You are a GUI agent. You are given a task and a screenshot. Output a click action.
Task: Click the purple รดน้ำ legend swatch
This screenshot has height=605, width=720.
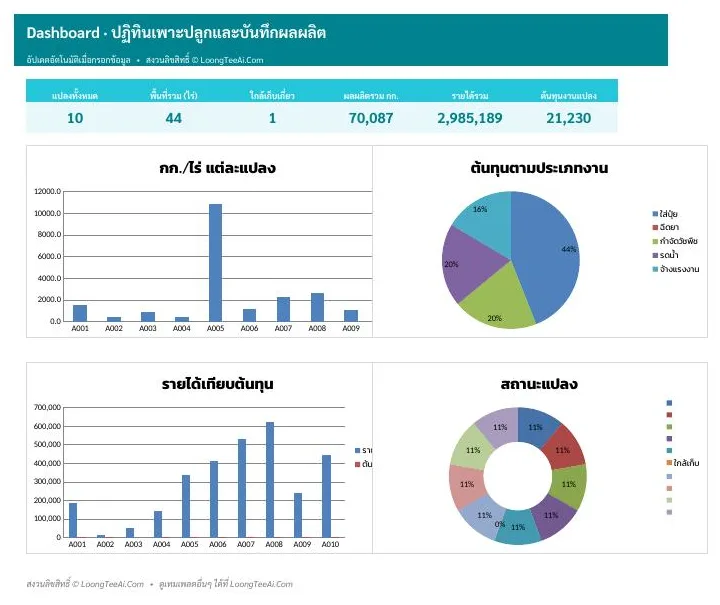pos(655,255)
